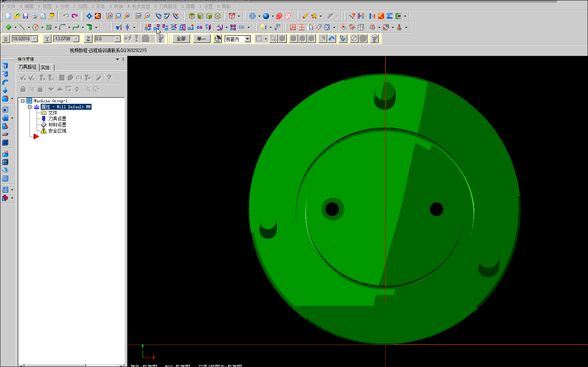The width and height of the screenshot is (588, 367).
Task: Select the 材料设置 tree item
Action: click(x=54, y=125)
